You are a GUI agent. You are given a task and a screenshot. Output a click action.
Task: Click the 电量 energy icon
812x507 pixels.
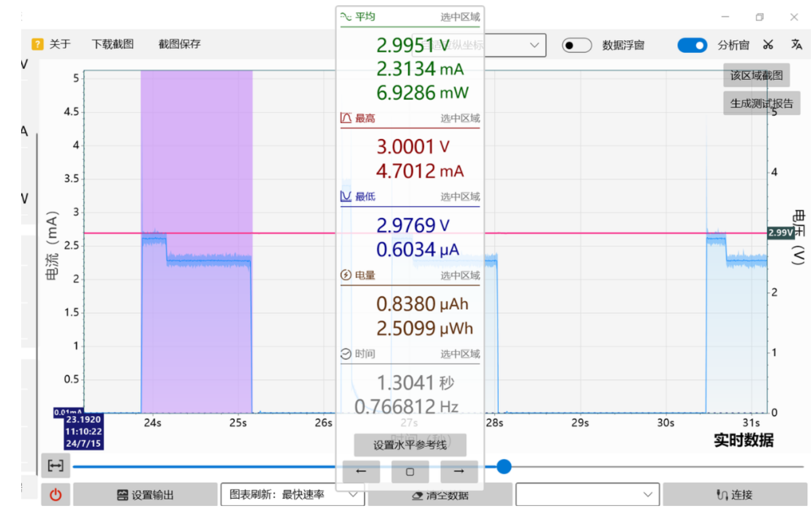[x=346, y=275]
